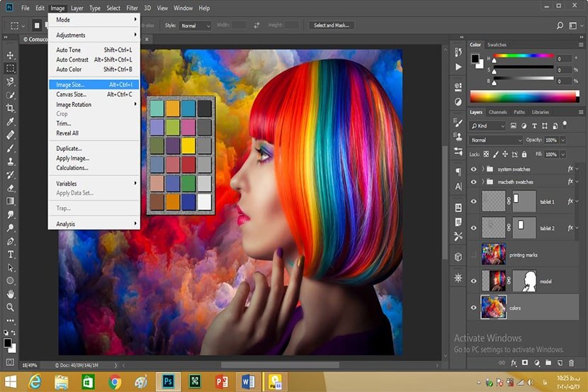Select the Pen tool
Image resolution: width=588 pixels, height=392 pixels.
tap(10, 241)
